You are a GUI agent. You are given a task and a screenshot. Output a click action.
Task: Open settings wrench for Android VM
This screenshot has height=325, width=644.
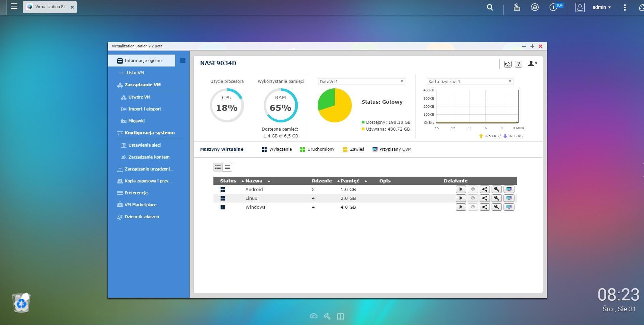tap(496, 189)
